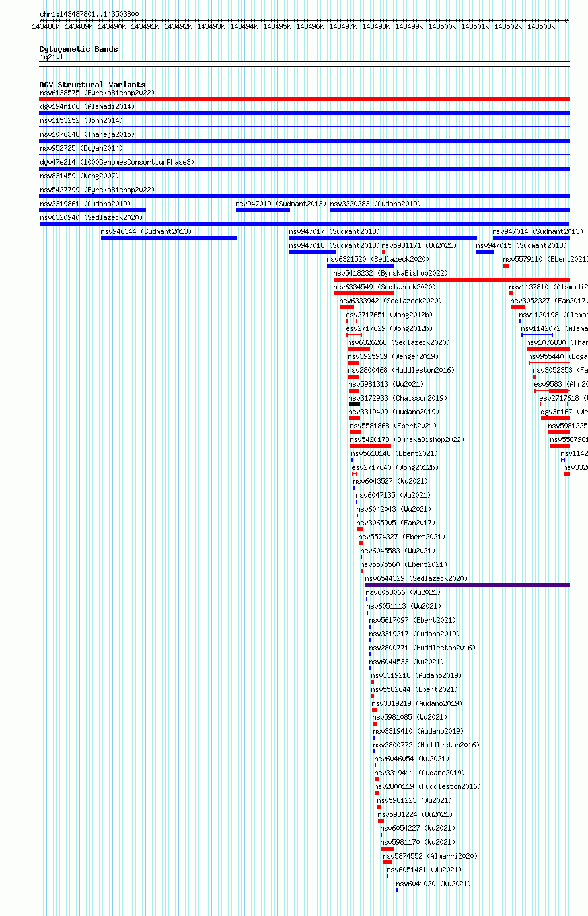Click nsv3320283 (Audano2019) variant label
This screenshot has height=916, width=588.
pyautogui.click(x=376, y=204)
